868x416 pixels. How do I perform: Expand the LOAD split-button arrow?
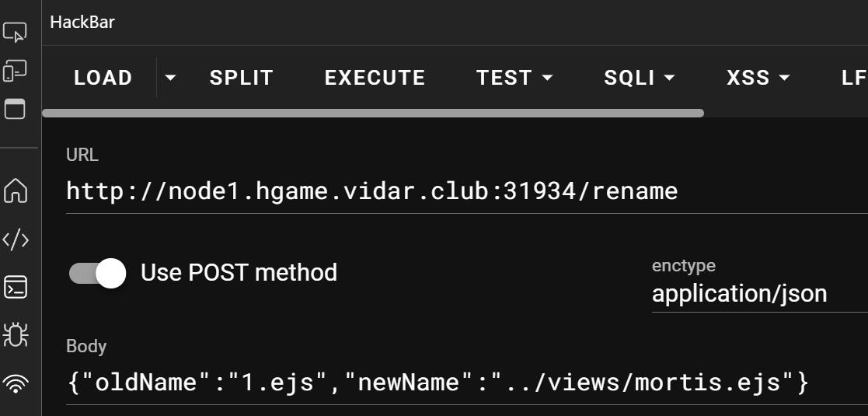tap(170, 78)
